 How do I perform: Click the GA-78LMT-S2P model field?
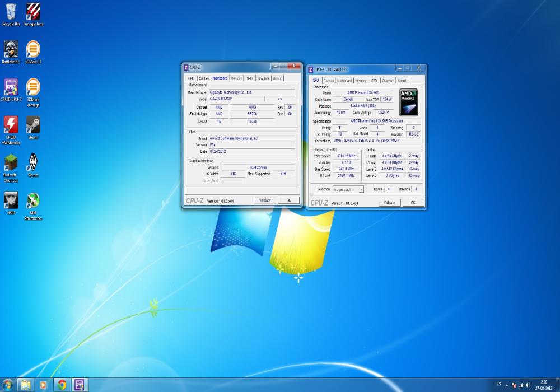click(x=236, y=99)
